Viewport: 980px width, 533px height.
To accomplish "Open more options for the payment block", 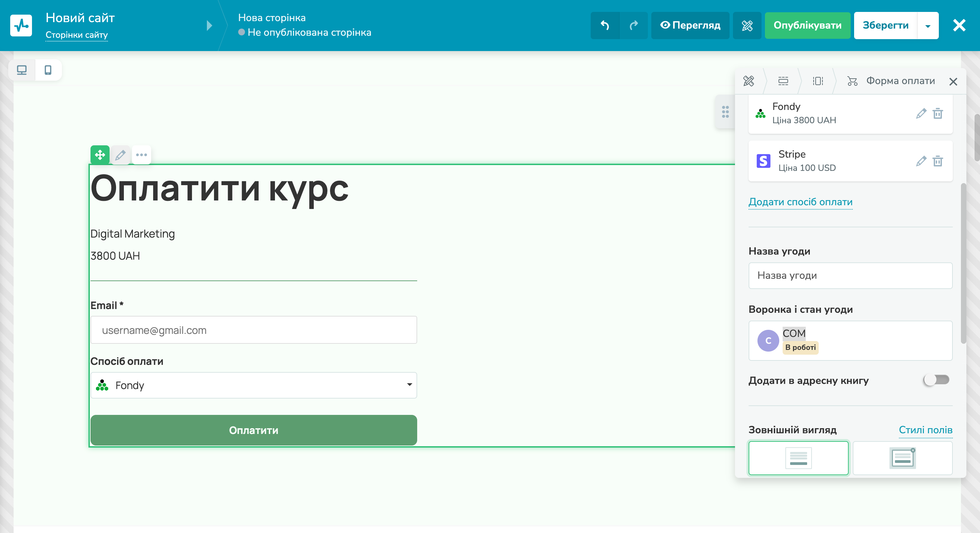I will (x=142, y=155).
